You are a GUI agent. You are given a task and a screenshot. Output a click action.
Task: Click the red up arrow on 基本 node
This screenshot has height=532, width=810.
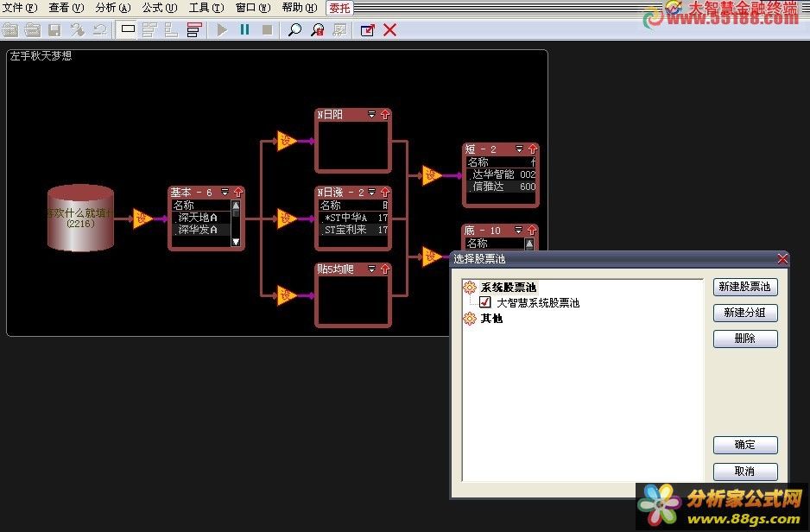tap(238, 192)
